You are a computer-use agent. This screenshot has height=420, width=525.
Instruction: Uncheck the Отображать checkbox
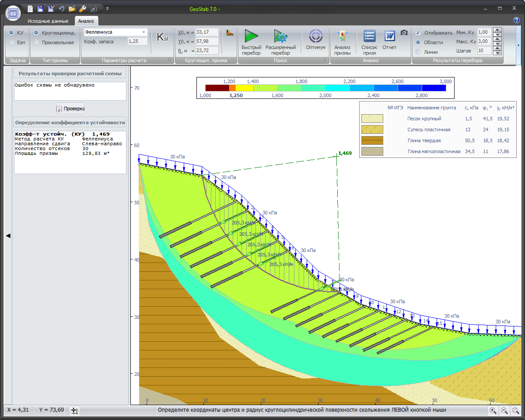point(418,33)
